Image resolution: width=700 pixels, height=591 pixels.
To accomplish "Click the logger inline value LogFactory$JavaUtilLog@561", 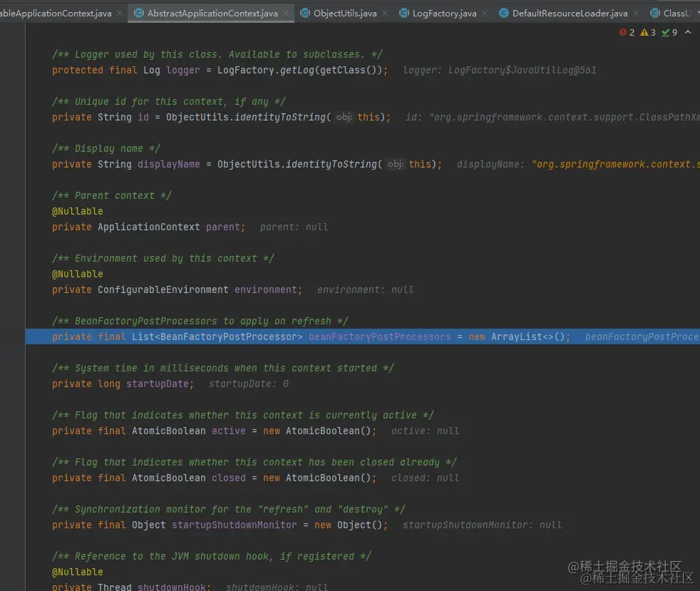I will (x=522, y=70).
